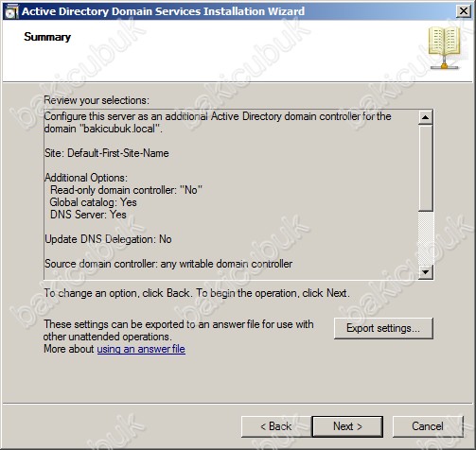Click the Update DNS Delegation: No line
The width and height of the screenshot is (476, 450).
(108, 239)
